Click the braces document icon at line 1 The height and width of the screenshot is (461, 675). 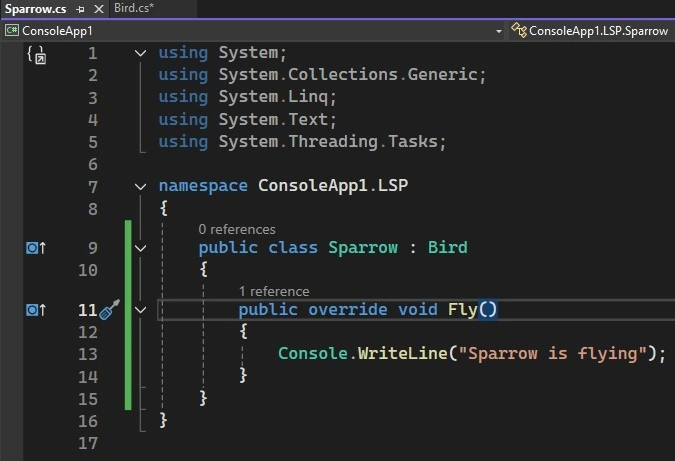[36, 55]
